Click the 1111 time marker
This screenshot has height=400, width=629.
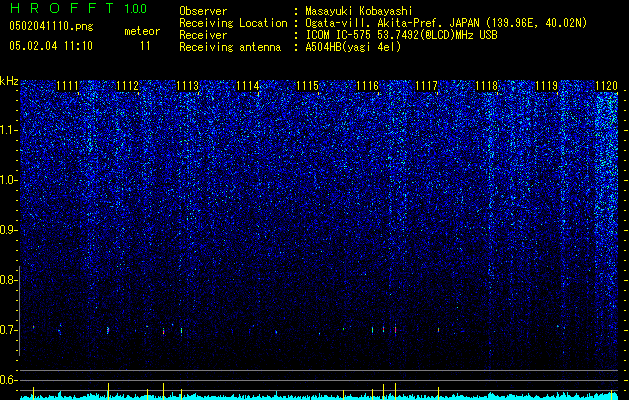click(67, 86)
